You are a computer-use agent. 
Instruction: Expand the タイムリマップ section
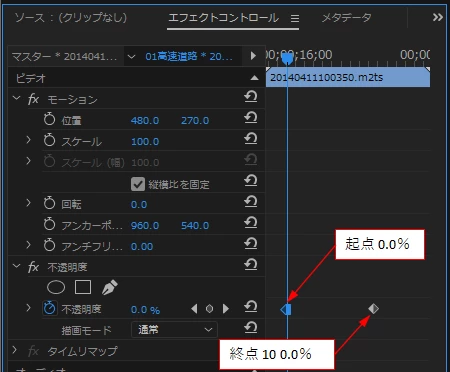click(14, 350)
